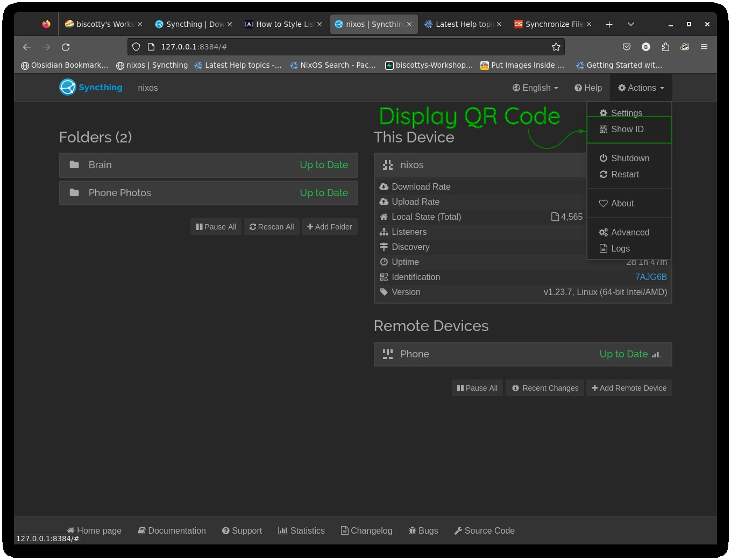731x560 pixels.
Task: Close the How to Style List tab
Action: [319, 24]
